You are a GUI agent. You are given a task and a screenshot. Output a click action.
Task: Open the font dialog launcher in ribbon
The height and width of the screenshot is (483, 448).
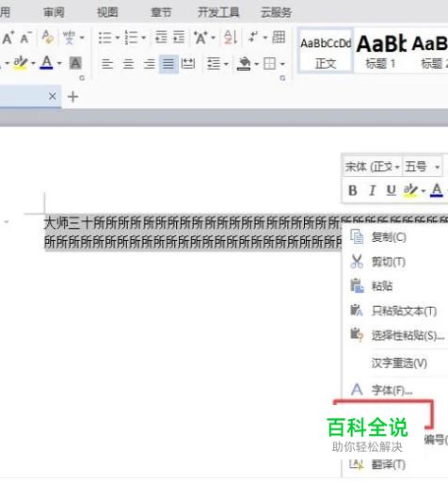point(82,78)
